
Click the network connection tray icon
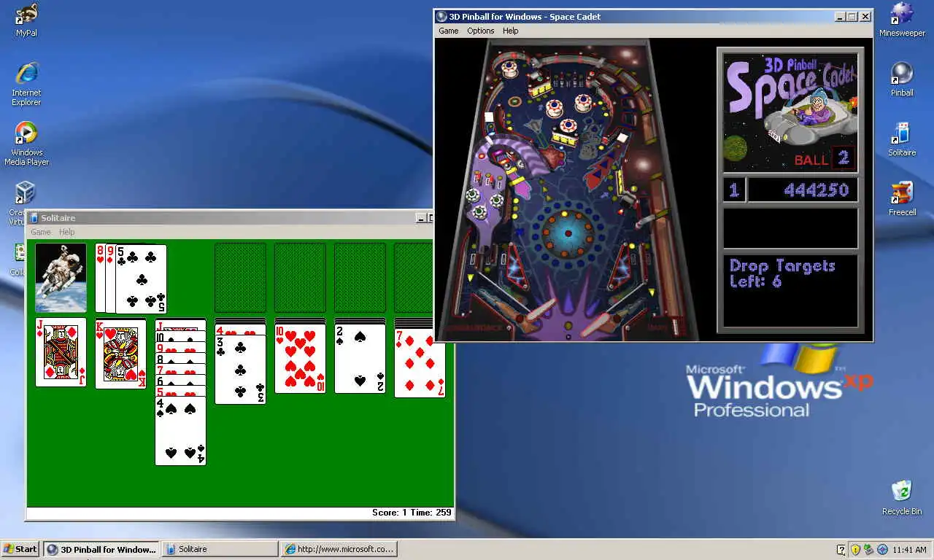(x=868, y=549)
